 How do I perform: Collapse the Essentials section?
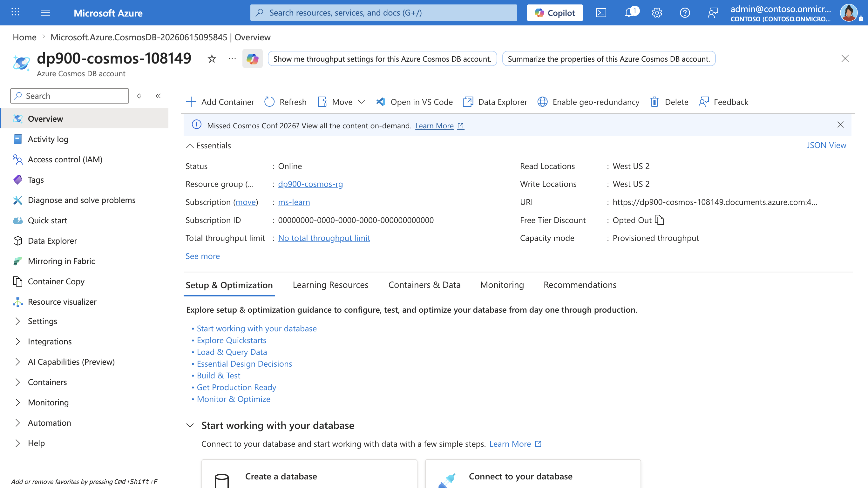[208, 146]
